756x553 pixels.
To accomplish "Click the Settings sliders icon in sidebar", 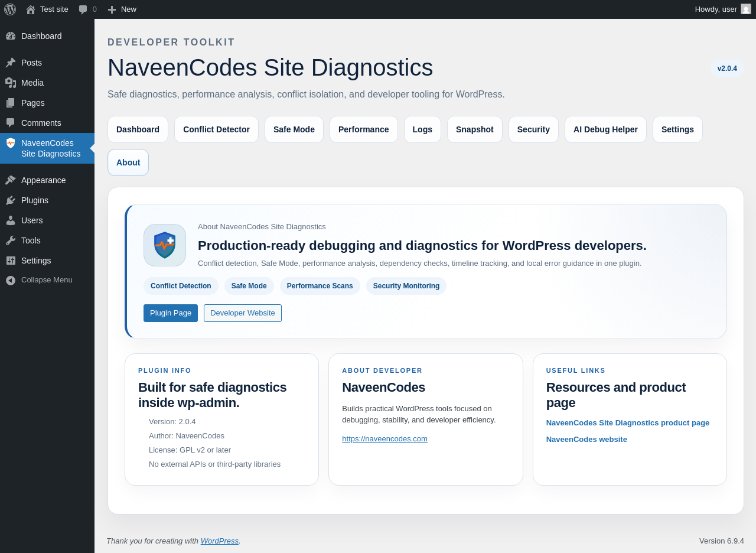I will 11,261.
